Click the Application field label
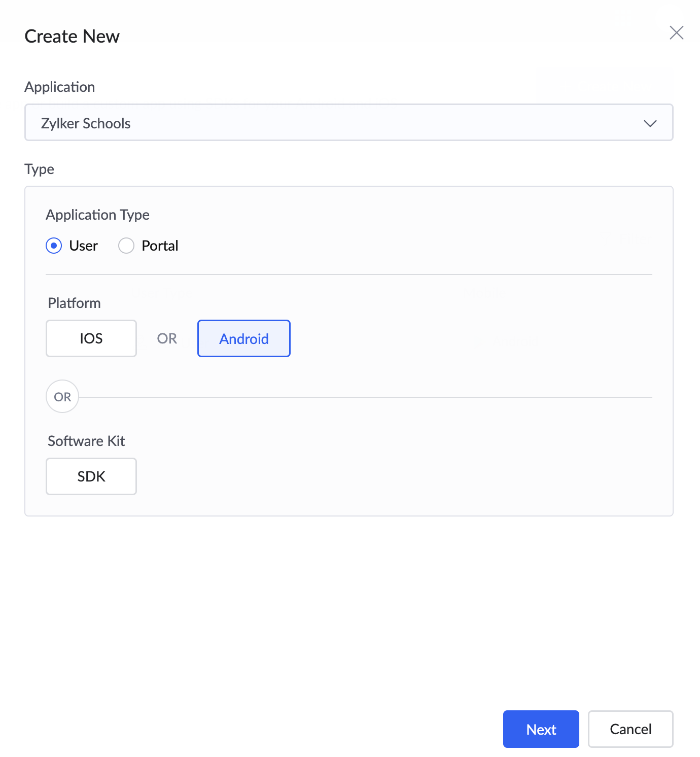This screenshot has height=757, width=700. pyautogui.click(x=60, y=87)
